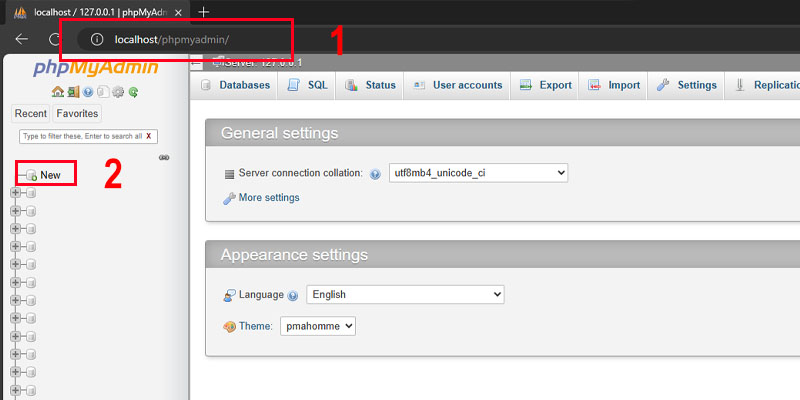Viewport: 800px width, 400px height.
Task: Click the phpMyAdmin logo
Action: (96, 67)
